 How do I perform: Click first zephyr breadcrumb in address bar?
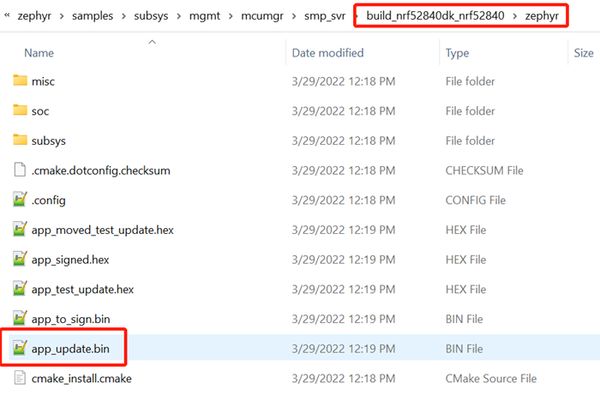[x=34, y=16]
